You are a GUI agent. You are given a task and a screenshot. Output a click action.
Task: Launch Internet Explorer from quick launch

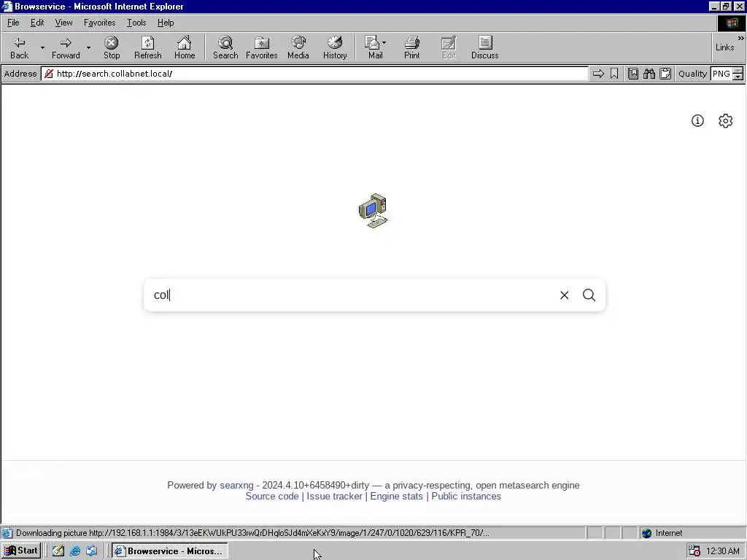pyautogui.click(x=75, y=551)
